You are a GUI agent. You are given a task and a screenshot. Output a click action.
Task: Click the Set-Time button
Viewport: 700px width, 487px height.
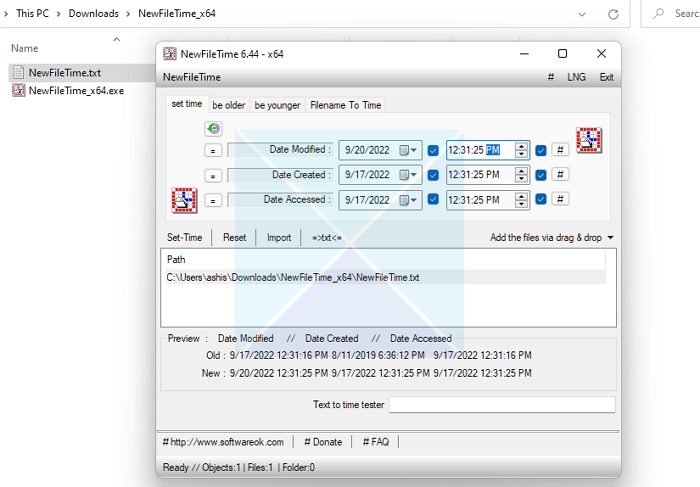[x=184, y=237]
